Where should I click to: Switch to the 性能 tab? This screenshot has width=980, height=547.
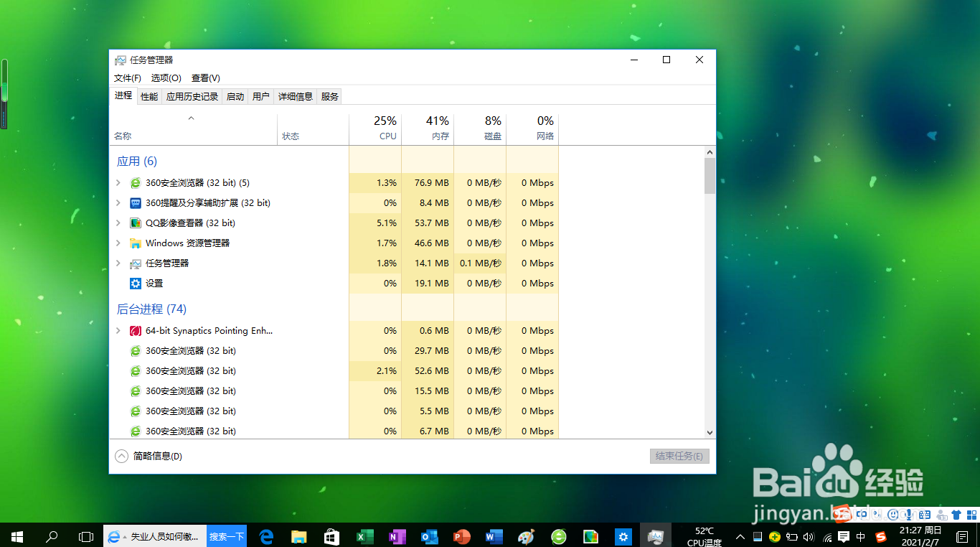(149, 97)
